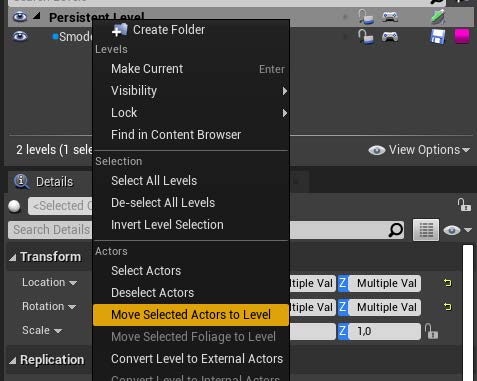Click the Search Details magnifier icon
477x381 pixels.
[396, 230]
